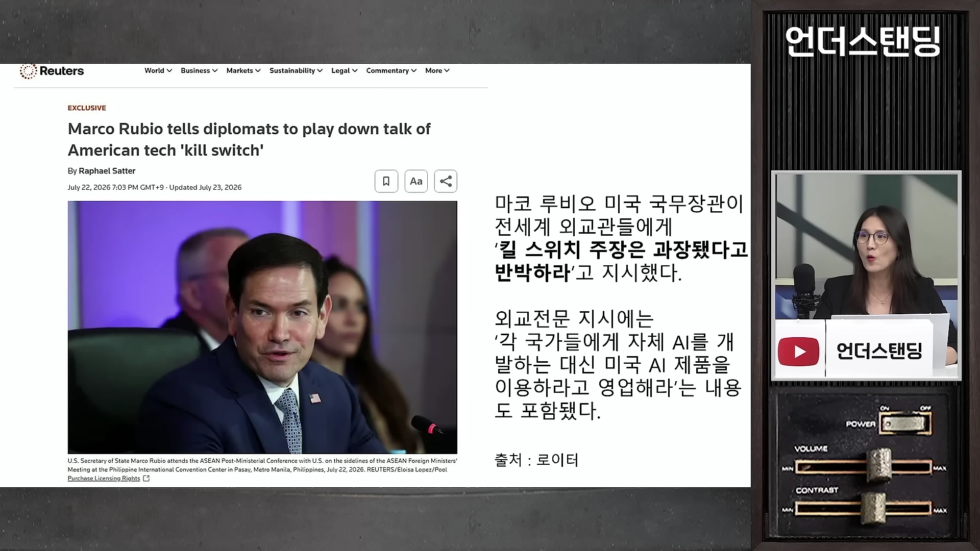980x551 pixels.
Task: Click the Reuters logo
Action: click(52, 71)
